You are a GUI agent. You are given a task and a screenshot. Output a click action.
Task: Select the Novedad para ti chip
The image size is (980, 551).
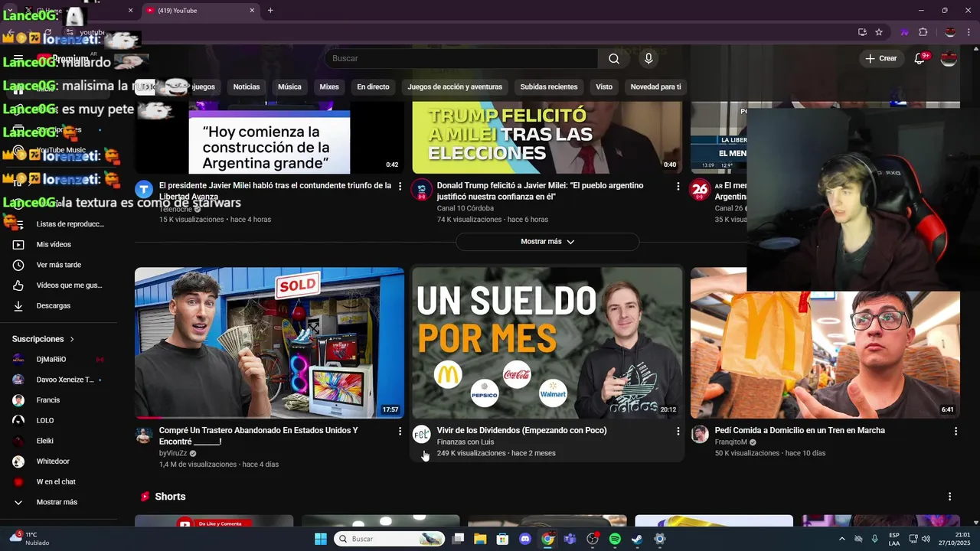coord(655,86)
